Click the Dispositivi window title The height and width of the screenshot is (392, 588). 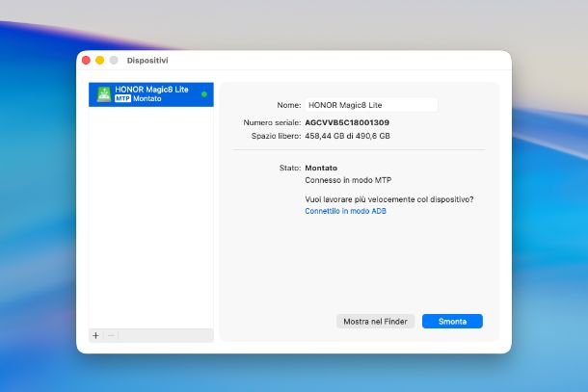pyautogui.click(x=147, y=61)
